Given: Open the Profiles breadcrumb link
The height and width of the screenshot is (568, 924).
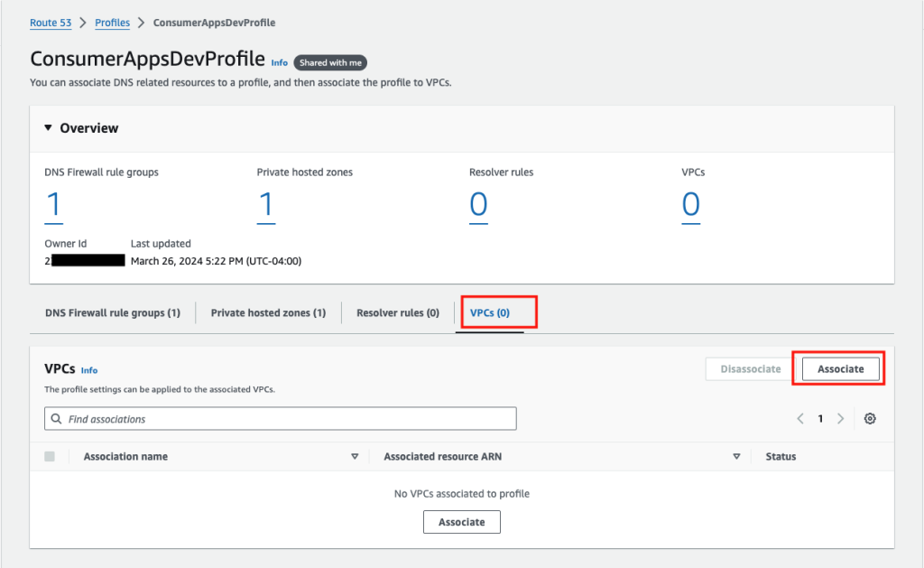Looking at the screenshot, I should click(112, 23).
